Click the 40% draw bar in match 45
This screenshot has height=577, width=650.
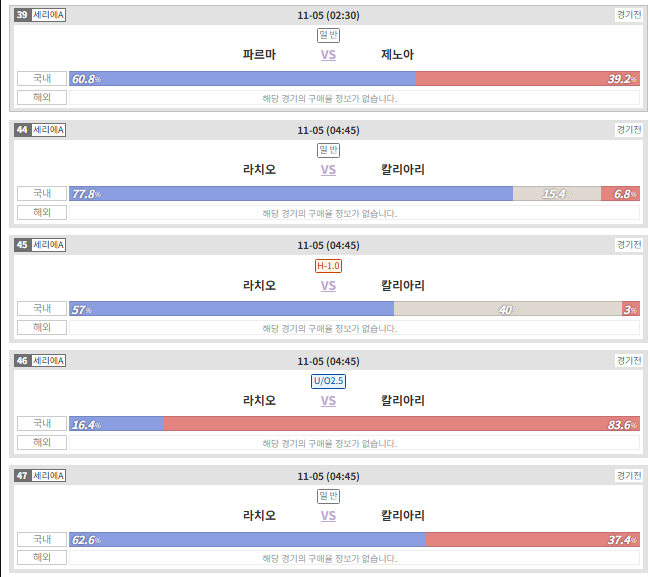[508, 309]
